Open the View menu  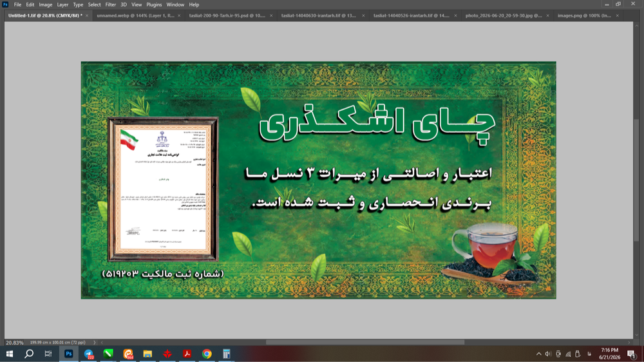(137, 5)
